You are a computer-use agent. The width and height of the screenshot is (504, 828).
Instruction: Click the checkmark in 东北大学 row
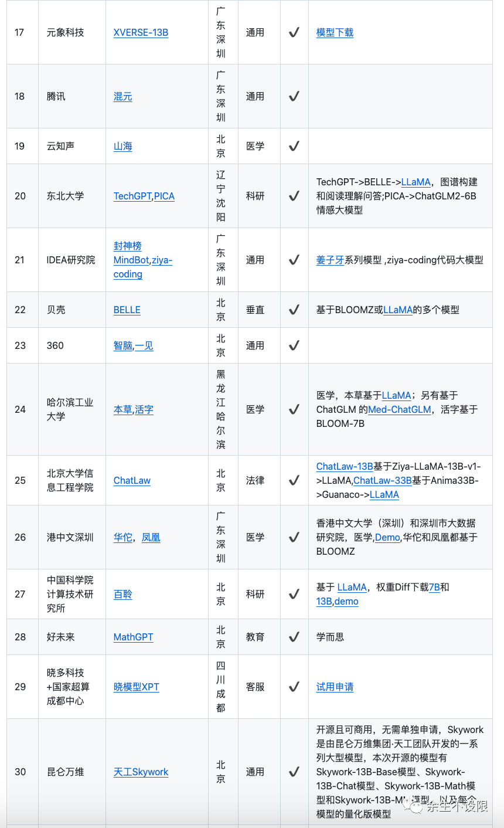pyautogui.click(x=294, y=196)
